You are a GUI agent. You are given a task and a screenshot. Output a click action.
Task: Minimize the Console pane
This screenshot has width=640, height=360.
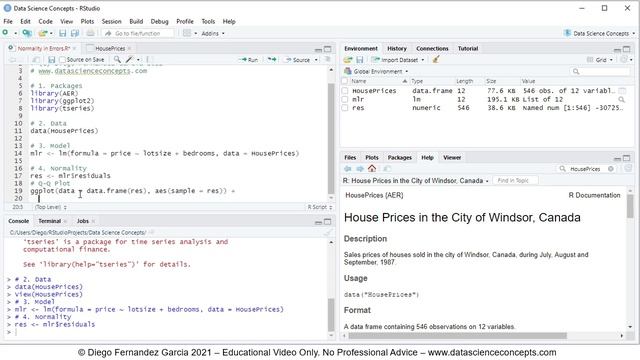pos(318,222)
